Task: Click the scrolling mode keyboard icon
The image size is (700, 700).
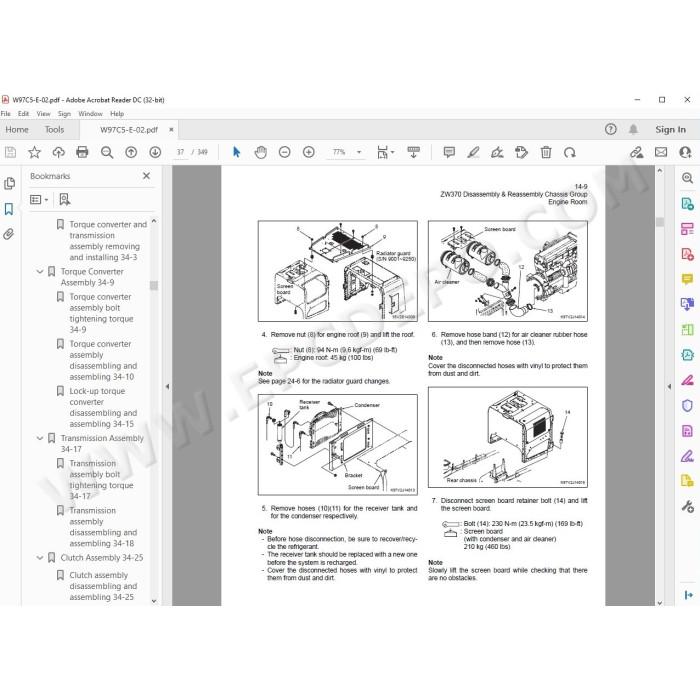Action: pyautogui.click(x=413, y=152)
